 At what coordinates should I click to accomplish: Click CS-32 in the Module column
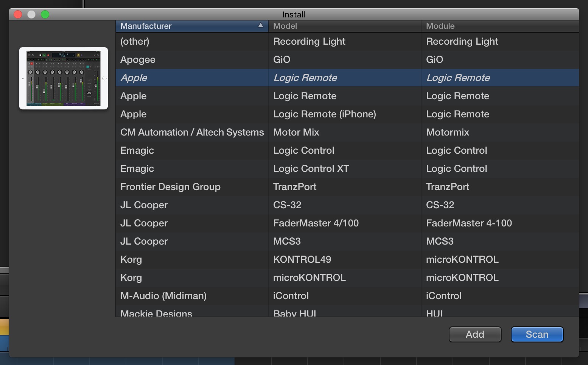point(440,205)
